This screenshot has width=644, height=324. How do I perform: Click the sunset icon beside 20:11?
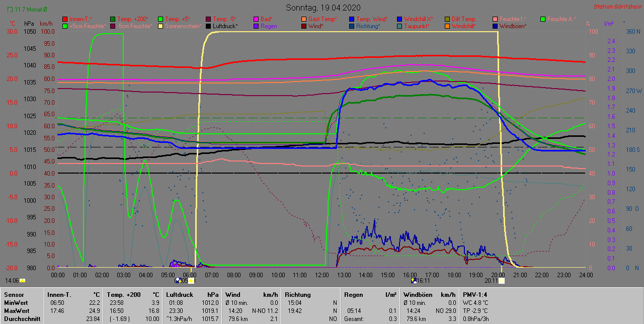pyautogui.click(x=502, y=281)
